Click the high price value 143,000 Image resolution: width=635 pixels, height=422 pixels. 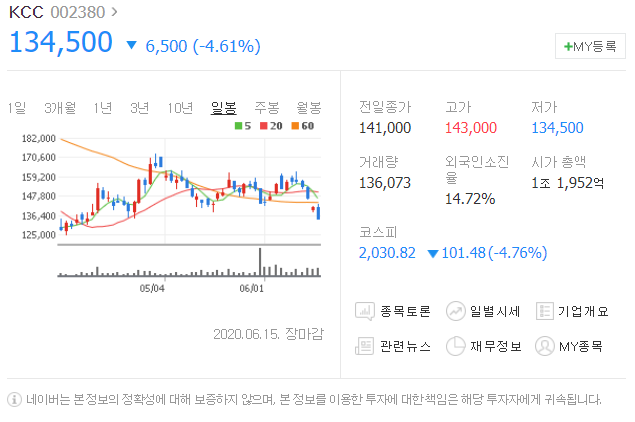point(471,128)
